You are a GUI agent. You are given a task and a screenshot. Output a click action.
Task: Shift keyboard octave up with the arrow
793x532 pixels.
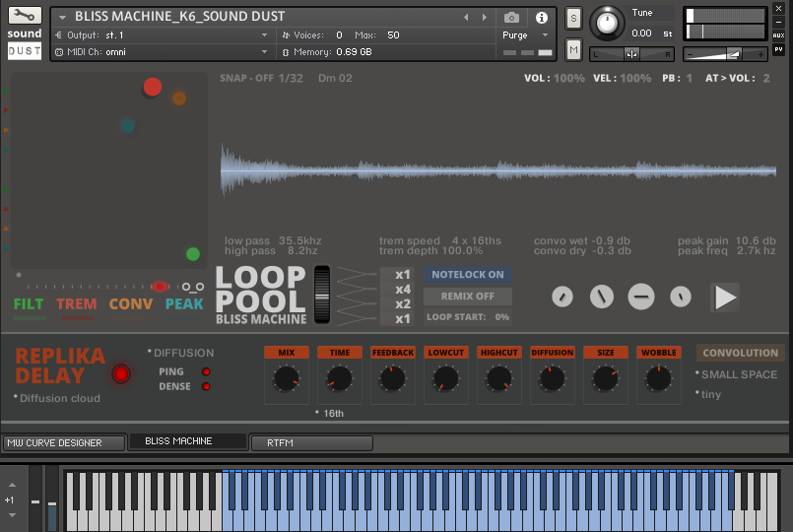coord(12,485)
